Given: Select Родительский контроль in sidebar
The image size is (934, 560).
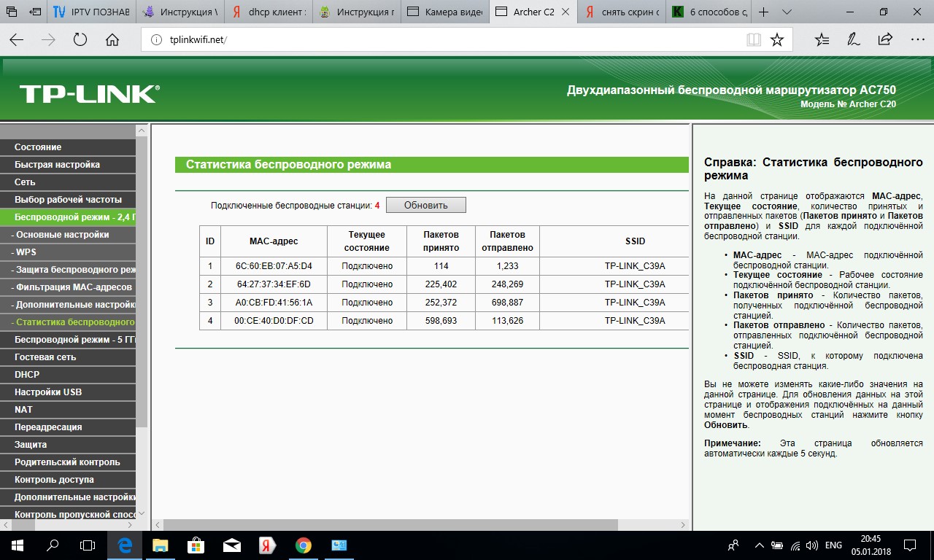Looking at the screenshot, I should coord(67,462).
